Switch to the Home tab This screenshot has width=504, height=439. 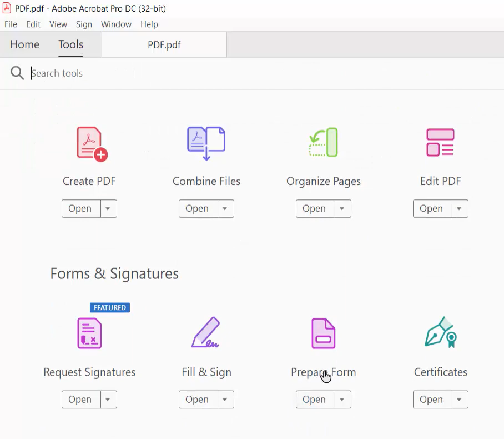25,44
